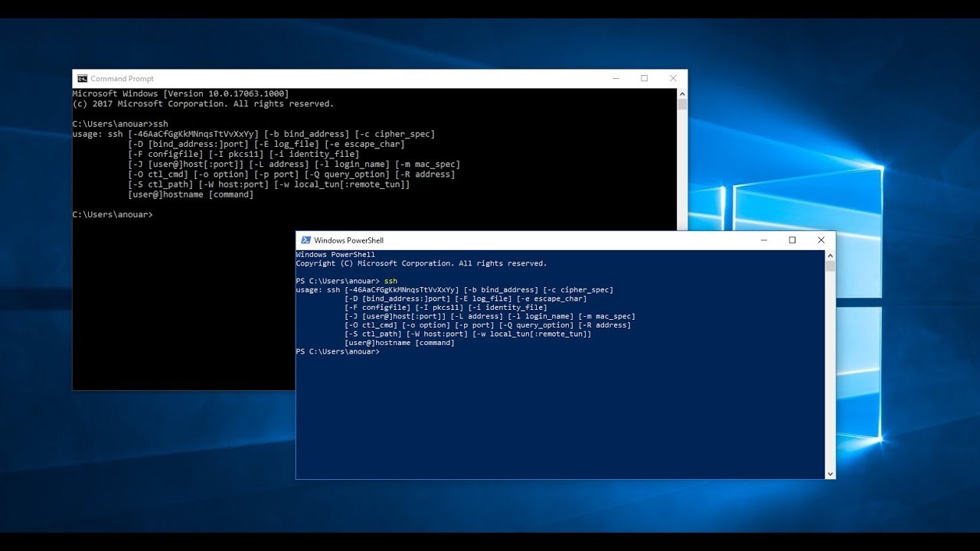Image resolution: width=980 pixels, height=551 pixels.
Task: Click "[-O ctl_cmd]" line in Command Prompt
Action: [x=291, y=174]
